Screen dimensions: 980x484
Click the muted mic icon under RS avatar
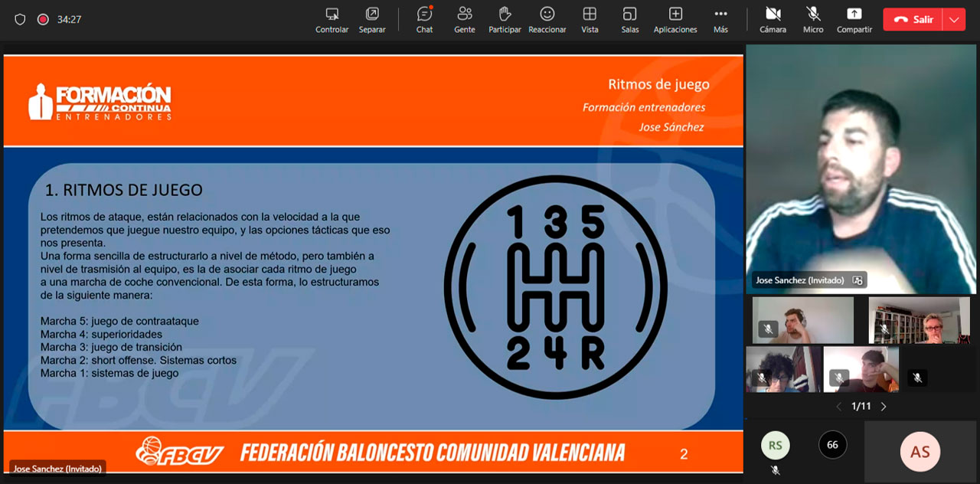(775, 470)
